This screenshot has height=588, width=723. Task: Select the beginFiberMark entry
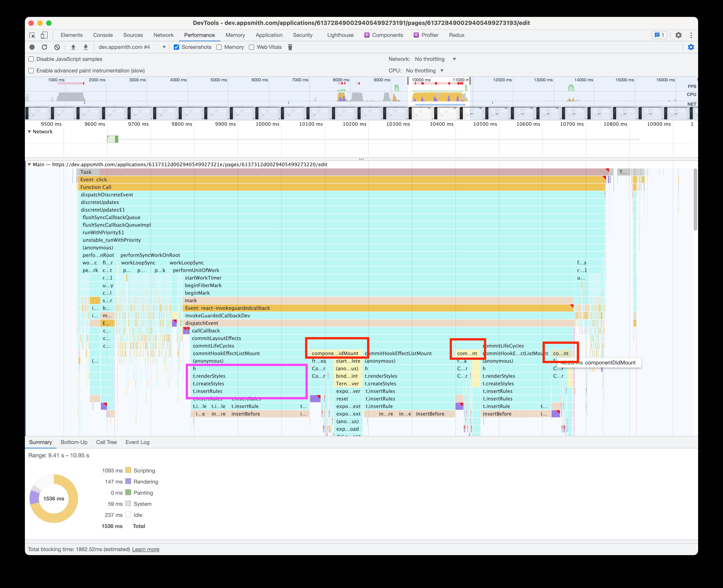tap(378, 285)
